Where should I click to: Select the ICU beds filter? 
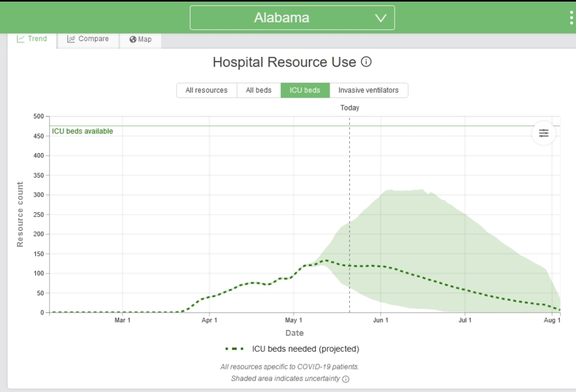tap(305, 90)
